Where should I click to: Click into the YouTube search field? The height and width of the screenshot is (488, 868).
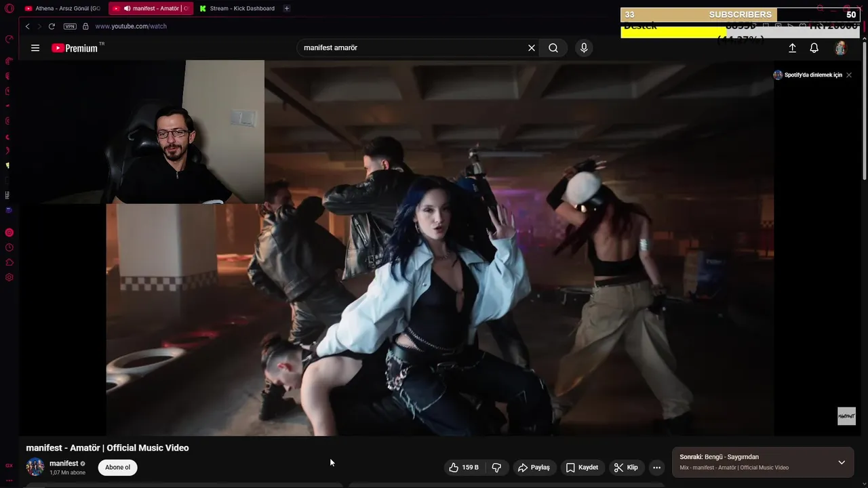pyautogui.click(x=412, y=48)
